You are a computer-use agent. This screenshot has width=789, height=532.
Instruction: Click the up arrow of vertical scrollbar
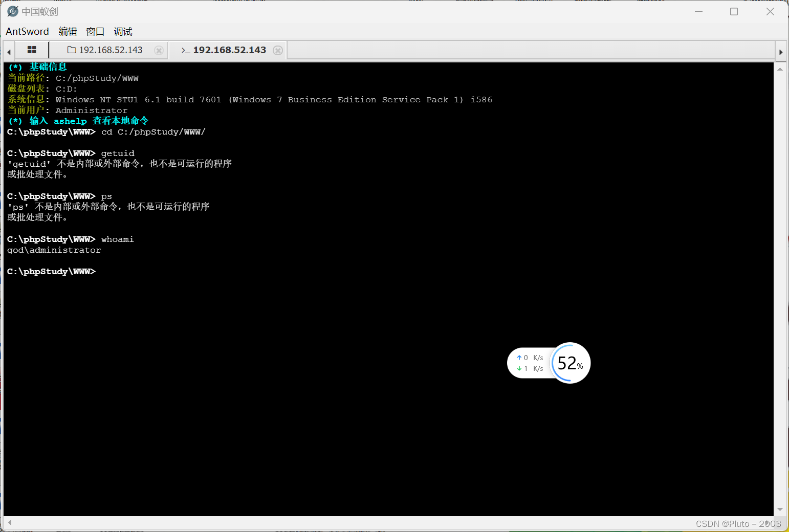(780, 69)
